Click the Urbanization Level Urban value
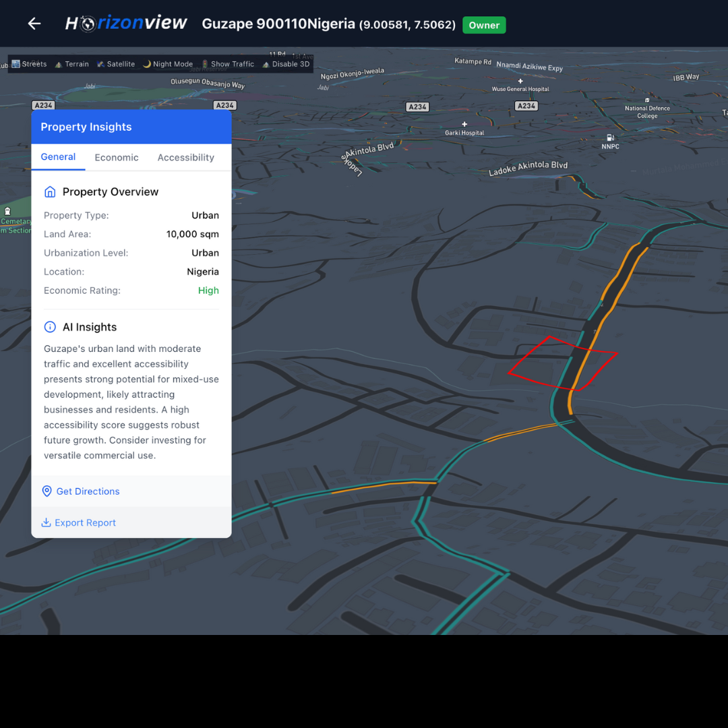The width and height of the screenshot is (728, 728). click(205, 253)
